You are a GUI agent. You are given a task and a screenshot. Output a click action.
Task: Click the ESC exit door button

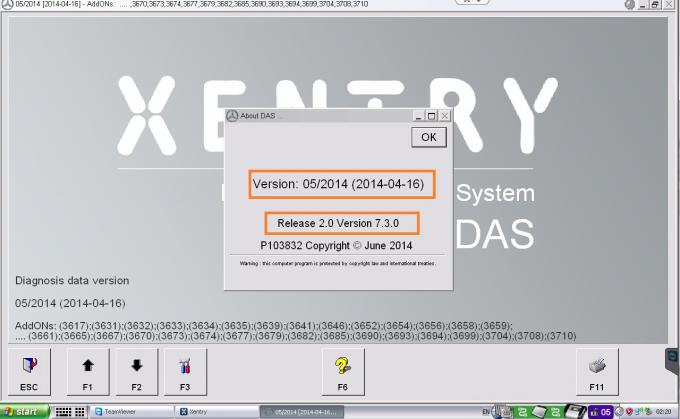pos(29,372)
